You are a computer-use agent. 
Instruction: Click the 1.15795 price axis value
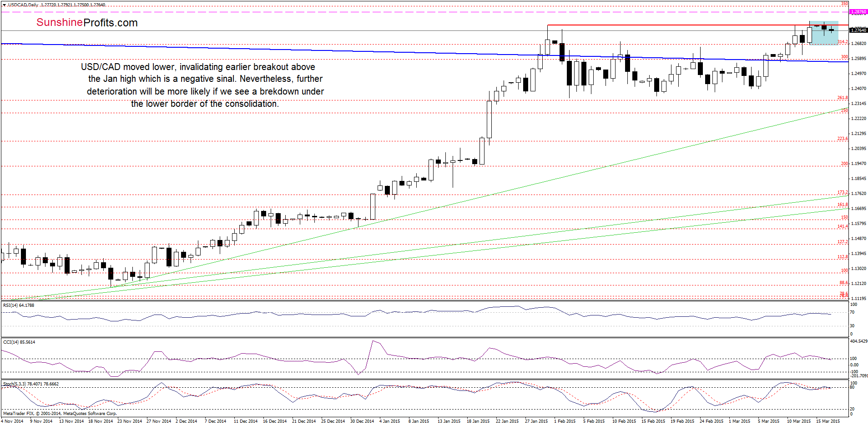coord(858,224)
